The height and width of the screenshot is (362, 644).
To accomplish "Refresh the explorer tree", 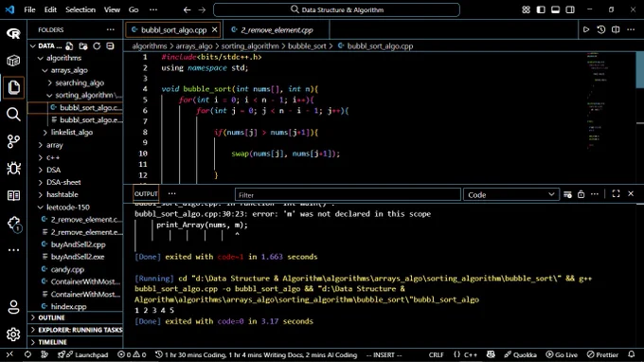I will click(x=97, y=46).
